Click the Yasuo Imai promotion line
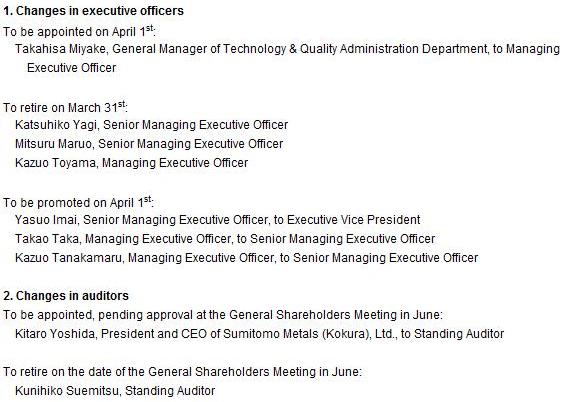This screenshot has width=563, height=402. (218, 220)
